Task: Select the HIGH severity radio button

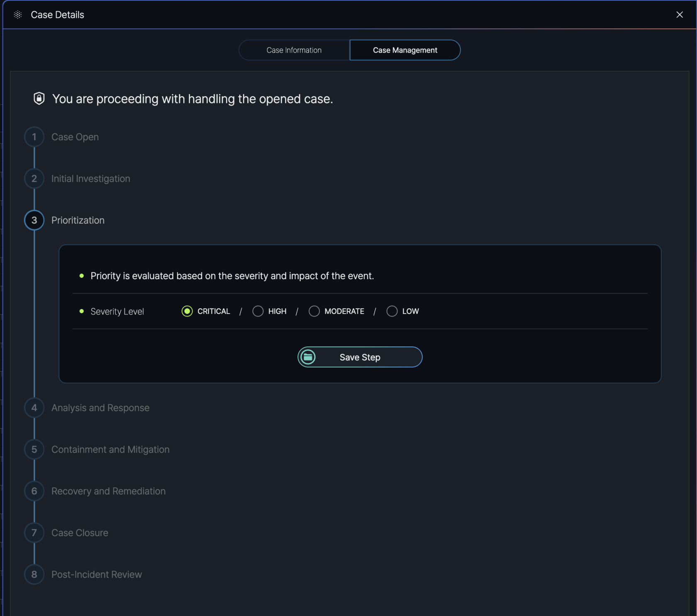Action: [x=258, y=311]
